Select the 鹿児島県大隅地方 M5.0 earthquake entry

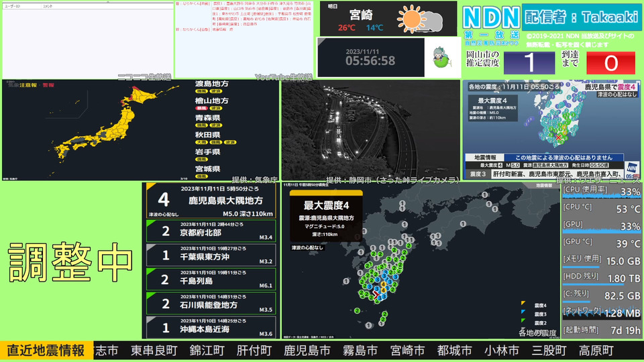(x=211, y=200)
